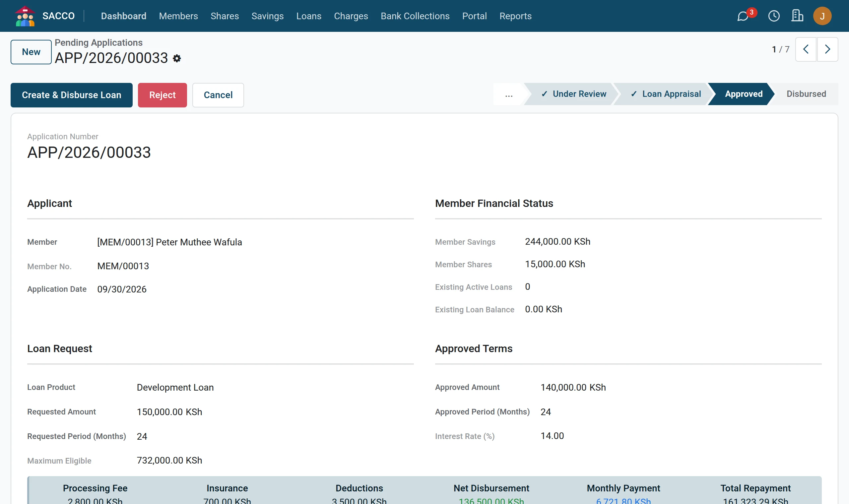
Task: Open the Charges menu
Action: point(351,16)
